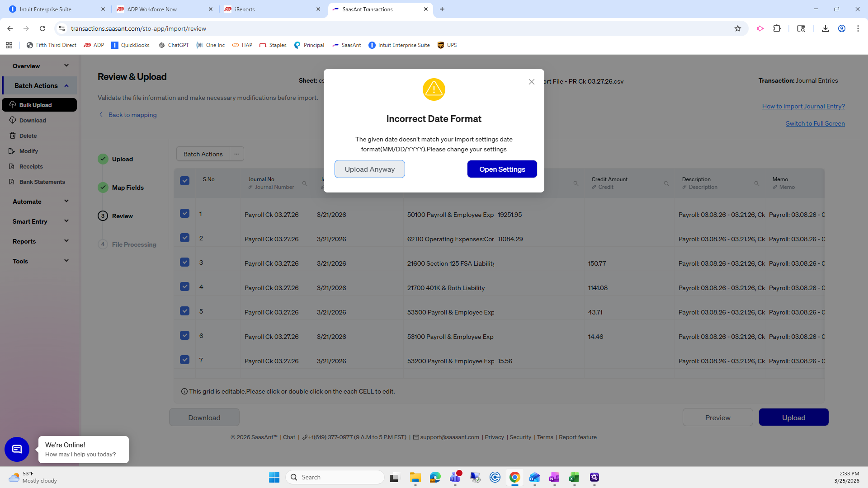This screenshot has height=488, width=868.
Task: Click Open Settings in the dialog
Action: (502, 169)
